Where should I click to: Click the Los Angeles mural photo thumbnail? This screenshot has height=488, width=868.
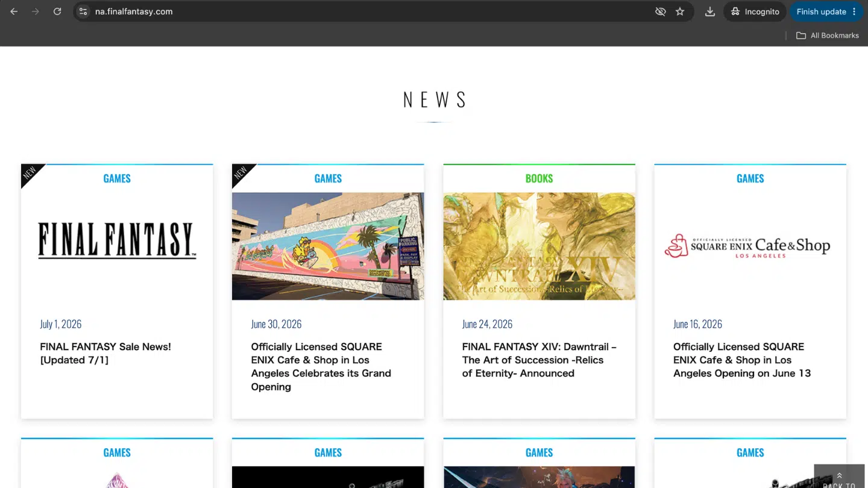coord(328,246)
